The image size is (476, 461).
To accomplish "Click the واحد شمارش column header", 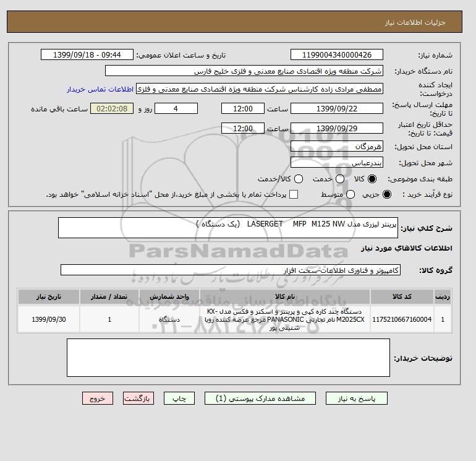I will [169, 296].
